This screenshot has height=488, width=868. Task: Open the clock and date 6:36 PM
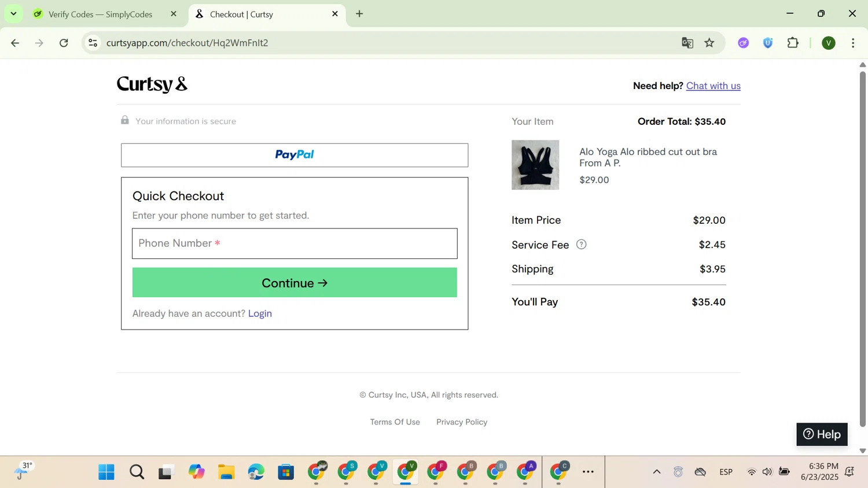click(819, 472)
